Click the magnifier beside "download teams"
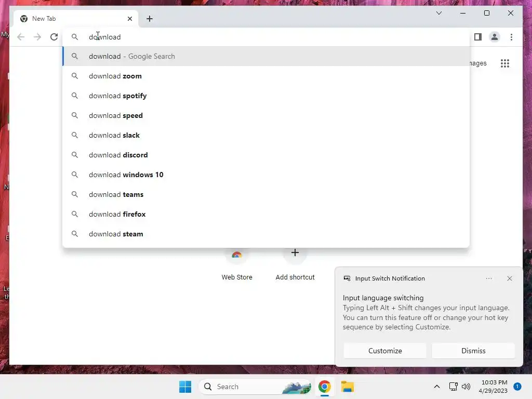The width and height of the screenshot is (532, 399). coord(75,194)
